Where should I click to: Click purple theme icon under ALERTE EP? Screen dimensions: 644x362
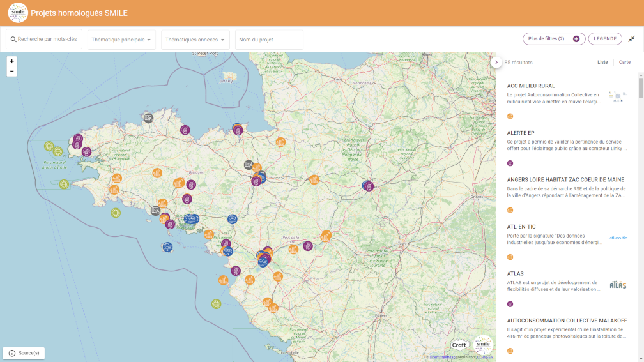510,163
